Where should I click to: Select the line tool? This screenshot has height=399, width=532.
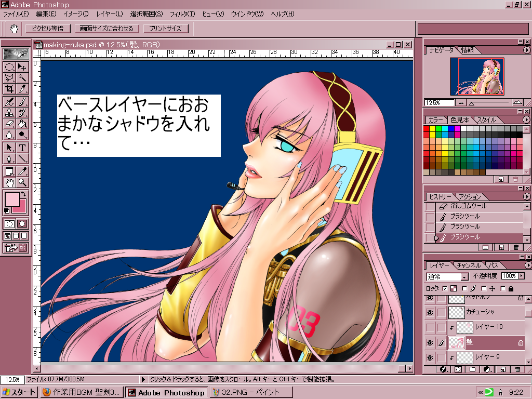coord(22,158)
